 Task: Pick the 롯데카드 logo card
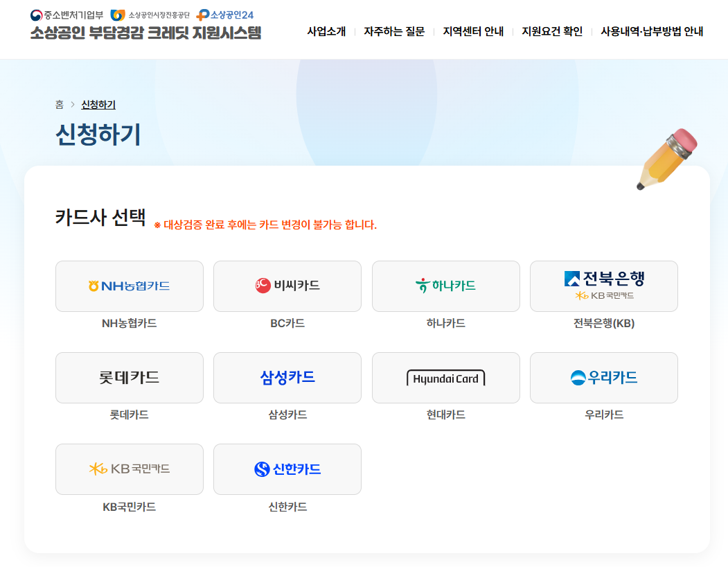129,377
